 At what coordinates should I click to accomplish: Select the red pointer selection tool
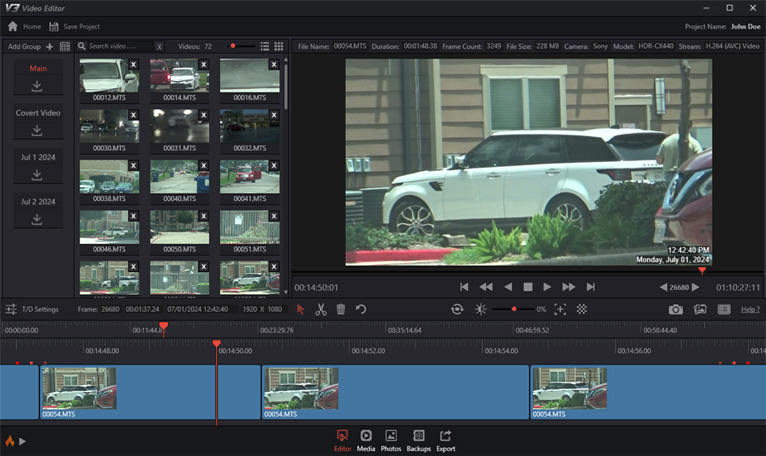click(x=300, y=309)
